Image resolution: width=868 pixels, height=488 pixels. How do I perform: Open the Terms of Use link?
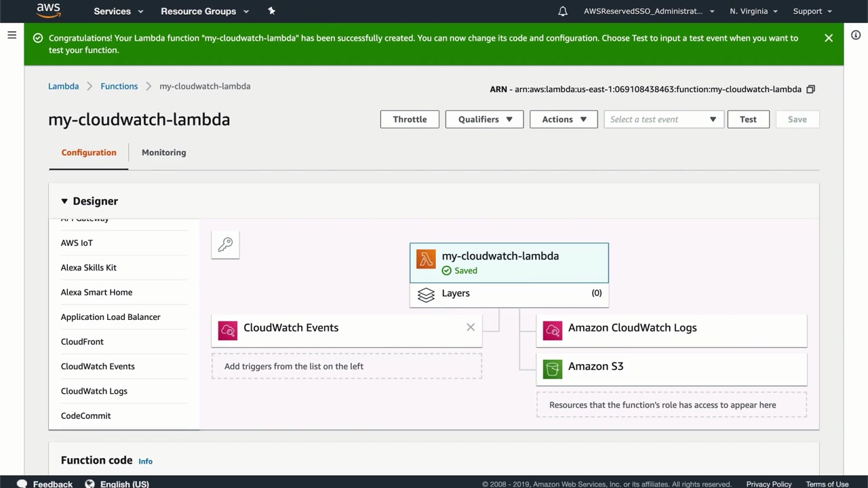(827, 484)
